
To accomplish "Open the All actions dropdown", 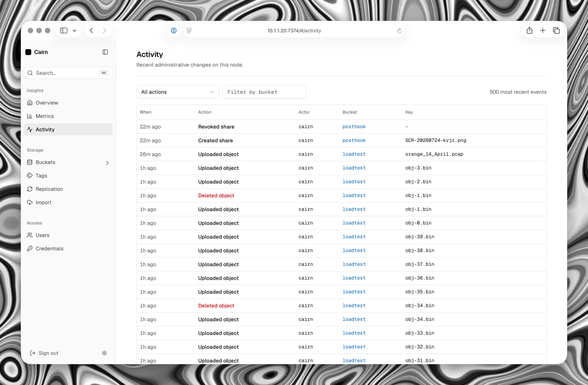I will point(178,92).
